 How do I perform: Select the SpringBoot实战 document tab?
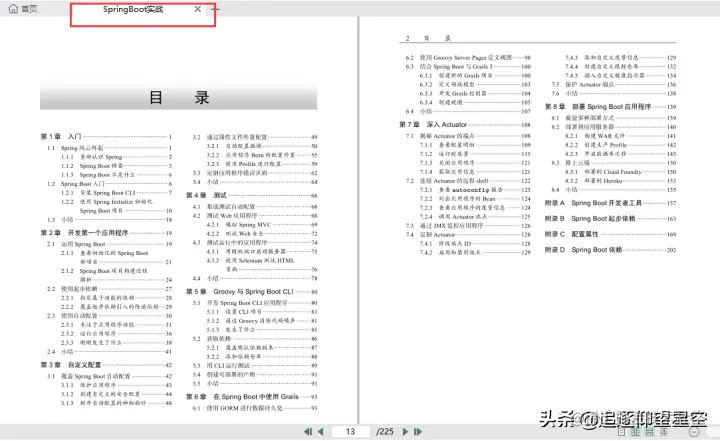click(x=133, y=9)
